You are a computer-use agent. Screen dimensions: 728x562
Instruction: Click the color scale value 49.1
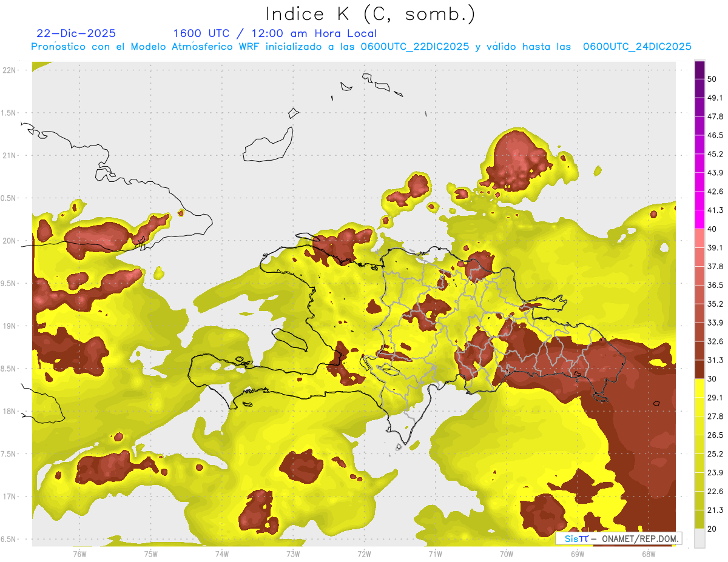(715, 98)
